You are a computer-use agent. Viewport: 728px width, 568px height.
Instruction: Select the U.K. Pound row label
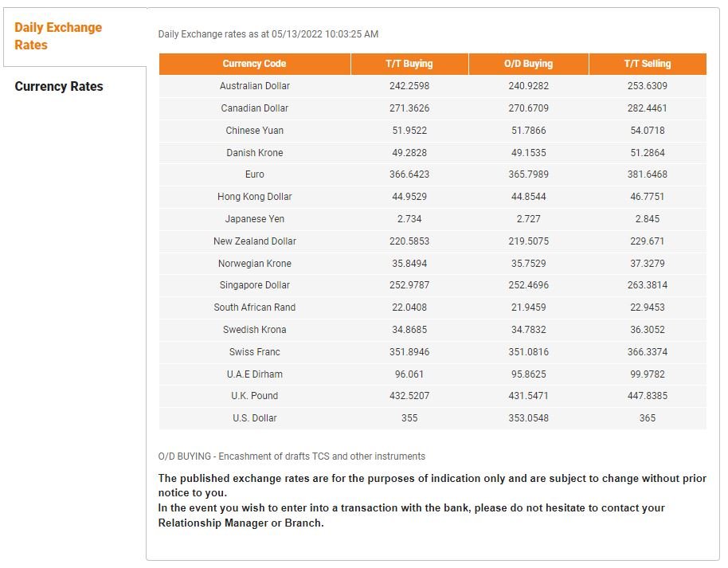click(255, 396)
